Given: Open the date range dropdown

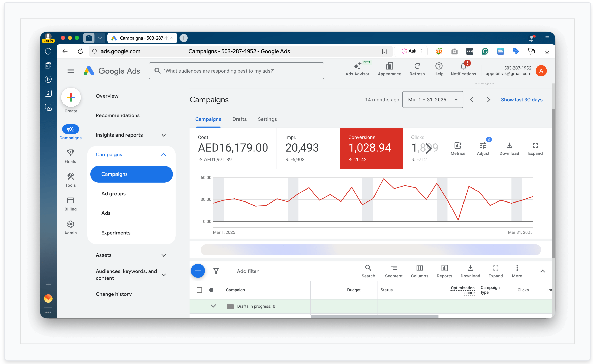Looking at the screenshot, I should pyautogui.click(x=433, y=100).
